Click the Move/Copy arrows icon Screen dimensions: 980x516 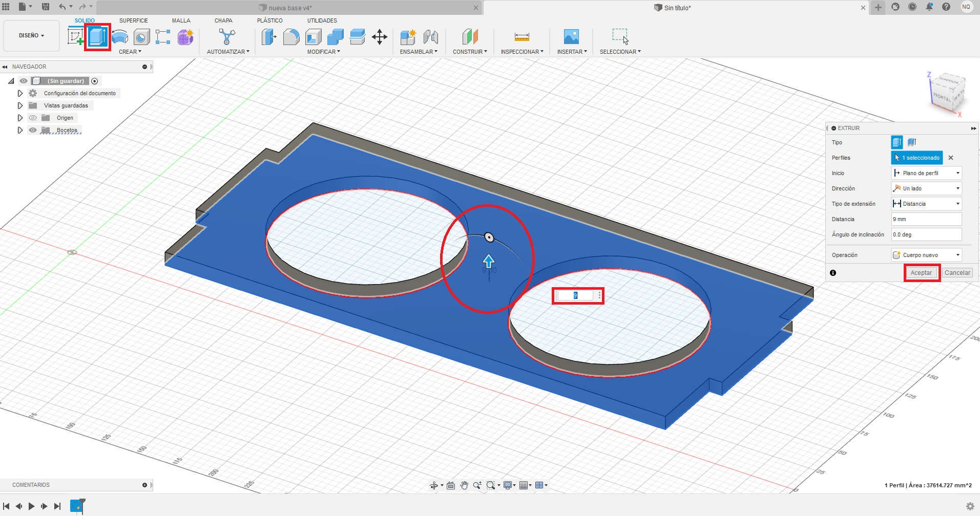pyautogui.click(x=379, y=37)
